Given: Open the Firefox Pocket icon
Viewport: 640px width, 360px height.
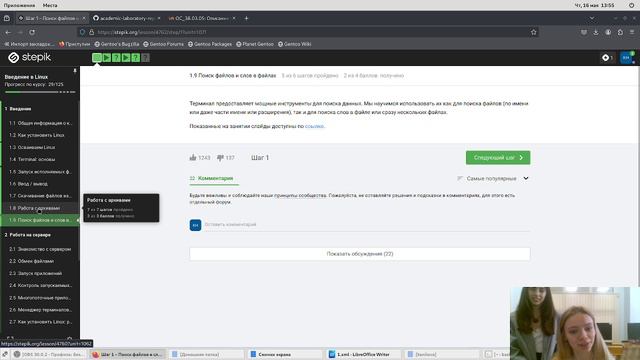Looking at the screenshot, I should pyautogui.click(x=584, y=32).
